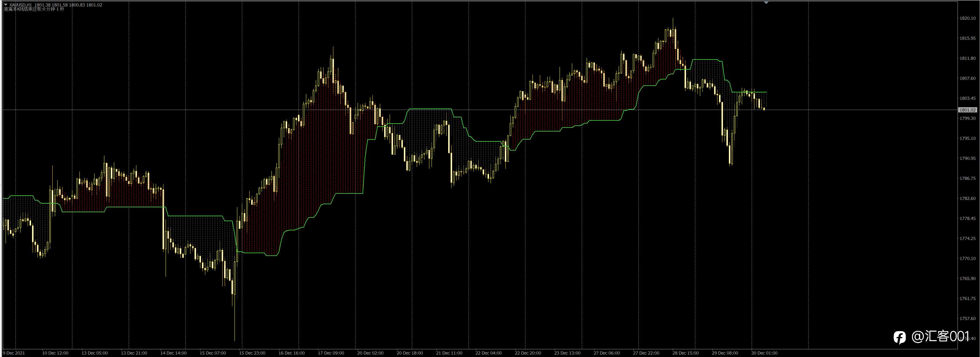Click price scale value 1811.80
Viewport: 980px width, 357px height.
(967, 58)
